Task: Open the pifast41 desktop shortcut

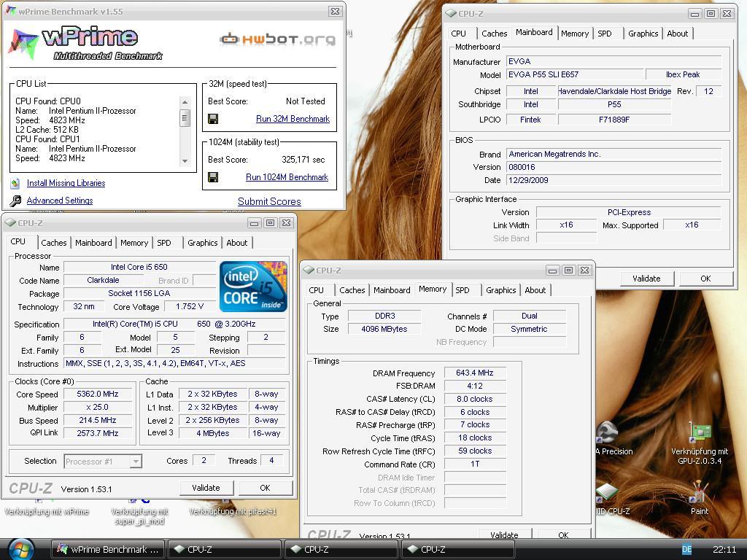Action: 233,511
